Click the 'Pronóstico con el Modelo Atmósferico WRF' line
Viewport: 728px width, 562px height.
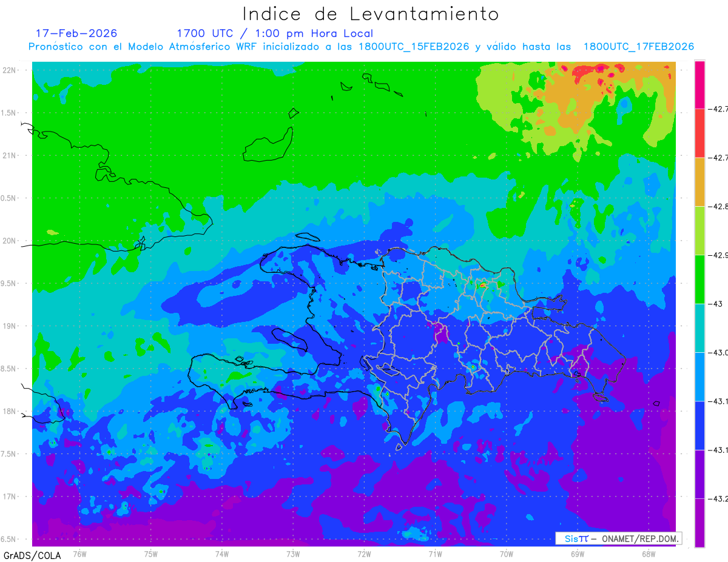point(362,47)
